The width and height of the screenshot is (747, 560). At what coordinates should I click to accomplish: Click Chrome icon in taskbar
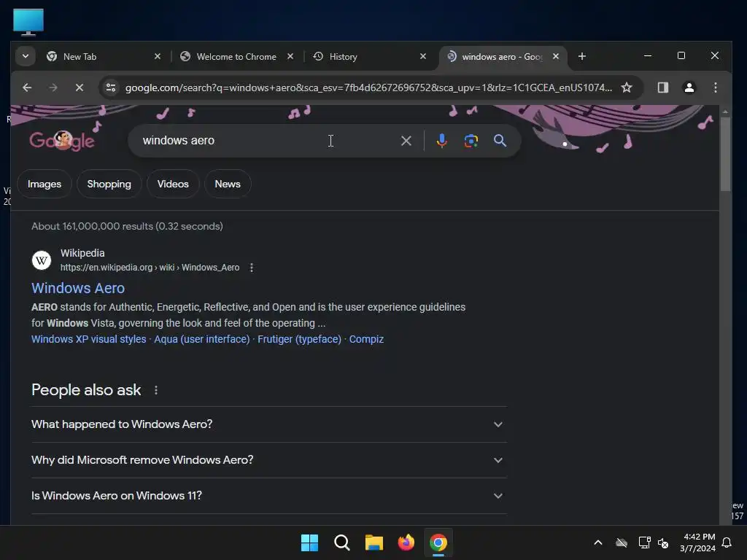(438, 542)
